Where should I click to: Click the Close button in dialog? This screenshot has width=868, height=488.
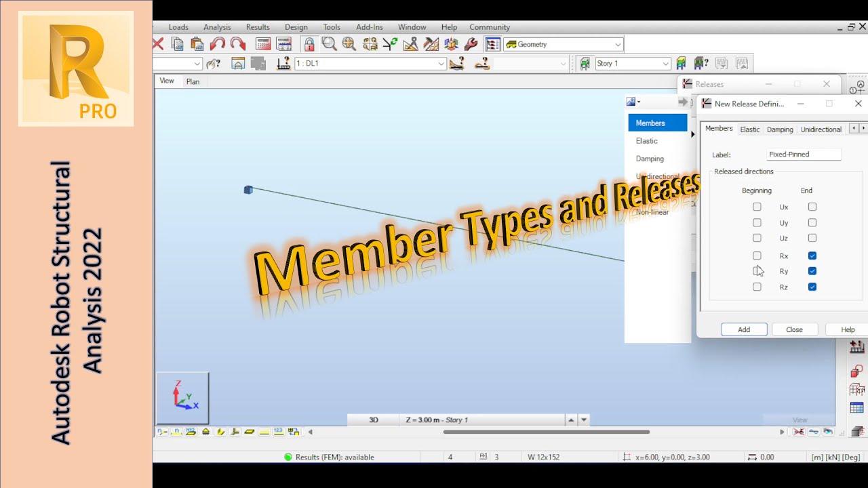794,329
